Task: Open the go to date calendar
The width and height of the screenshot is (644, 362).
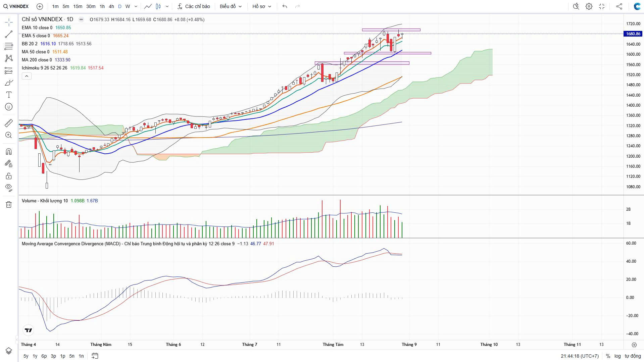Action: tap(95, 356)
